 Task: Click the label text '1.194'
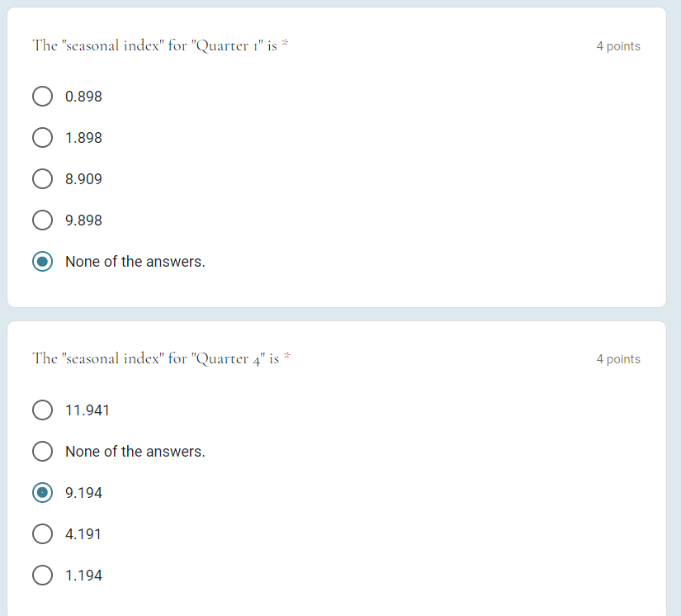pyautogui.click(x=83, y=575)
